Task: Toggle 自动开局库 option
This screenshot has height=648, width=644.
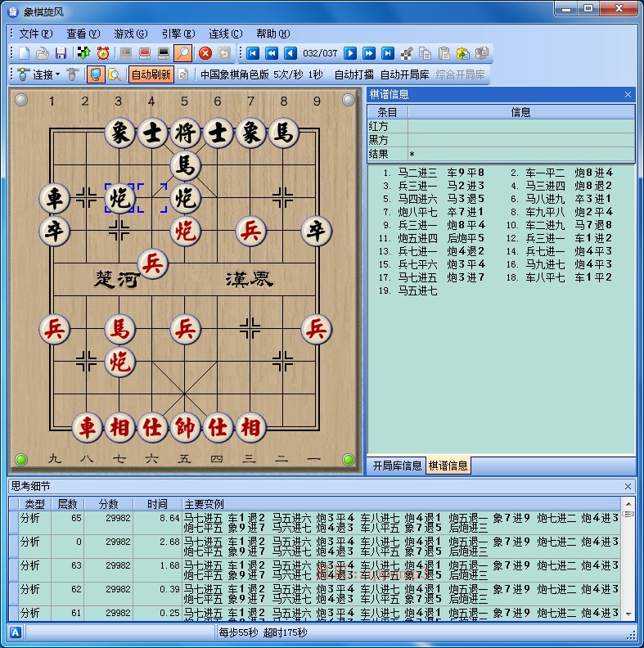Action: pyautogui.click(x=405, y=74)
